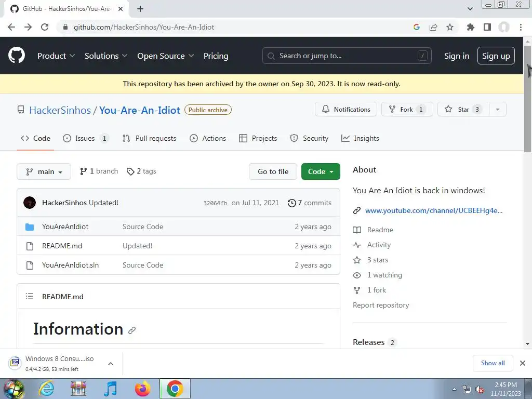Click the address bar URL
Image resolution: width=532 pixels, height=399 pixels.
click(x=143, y=27)
